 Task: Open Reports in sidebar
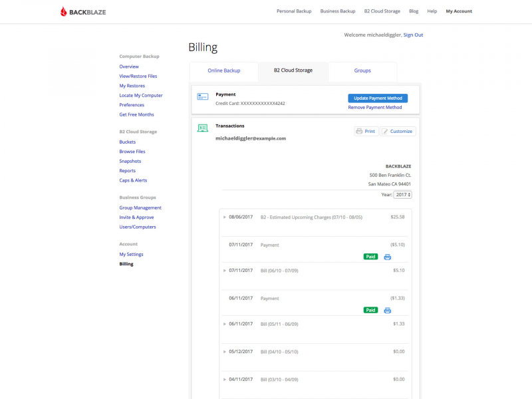click(x=127, y=171)
